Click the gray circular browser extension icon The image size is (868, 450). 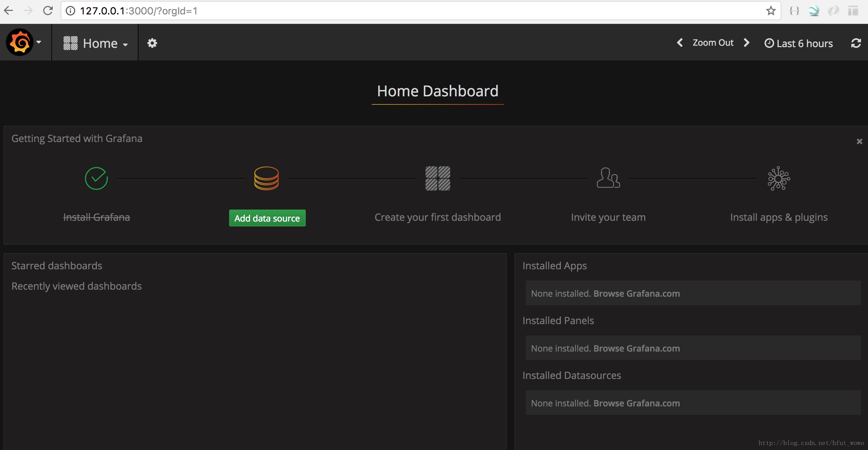pyautogui.click(x=833, y=11)
